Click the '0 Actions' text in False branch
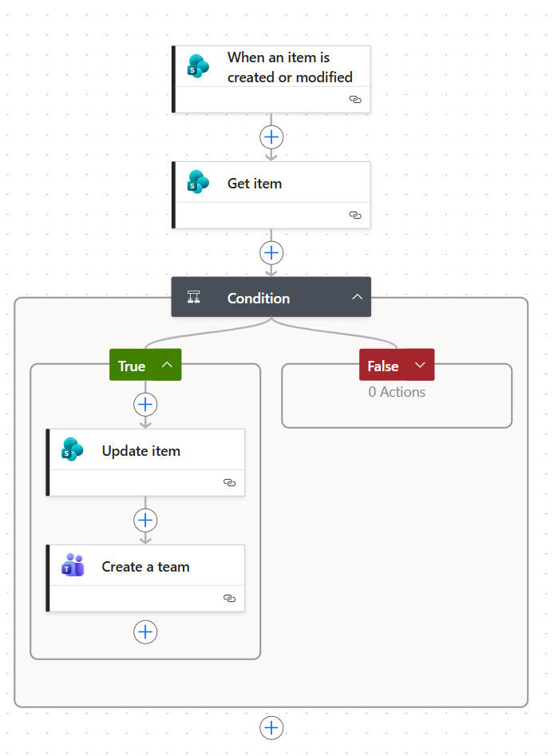 point(397,392)
